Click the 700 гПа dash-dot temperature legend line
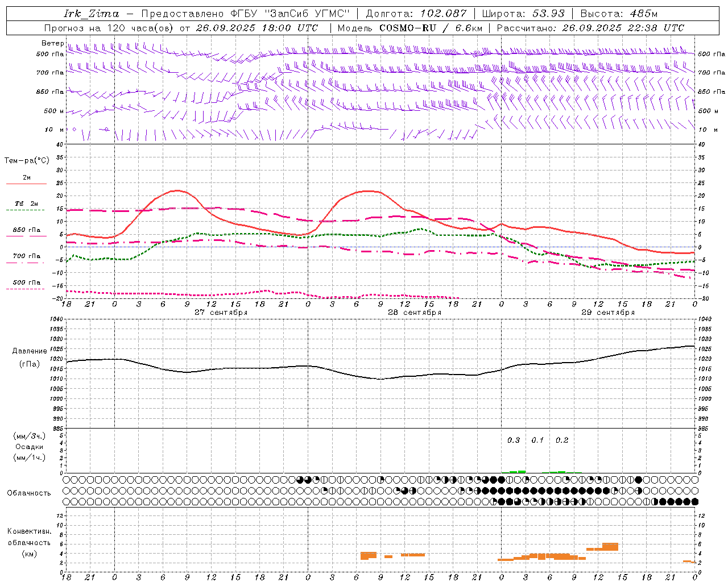The height and width of the screenshot is (582, 728). [x=26, y=263]
